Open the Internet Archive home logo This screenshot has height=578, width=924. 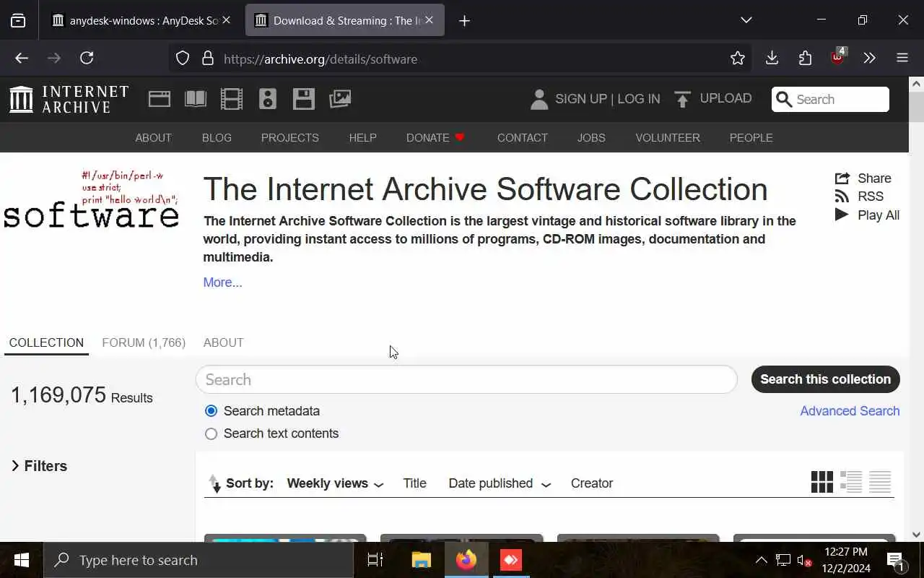point(69,99)
